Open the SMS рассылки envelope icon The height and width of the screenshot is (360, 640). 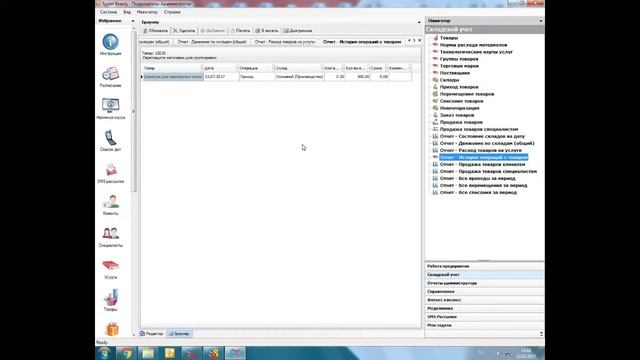point(110,173)
